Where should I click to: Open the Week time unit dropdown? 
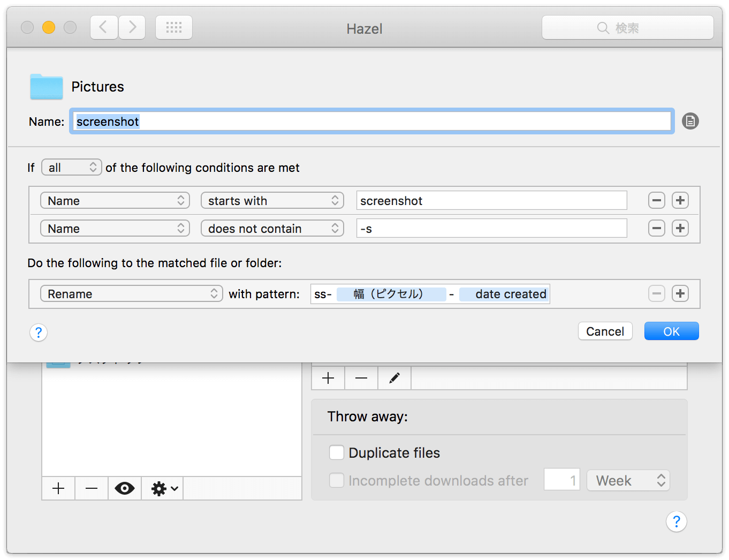(x=628, y=480)
